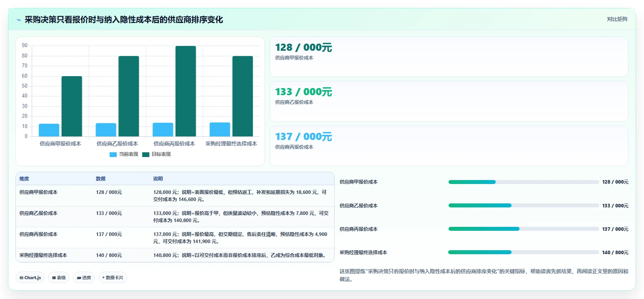Viewport: 644px width, 299px height.
Task: Click the 进度 tag
Action: pyautogui.click(x=84, y=278)
